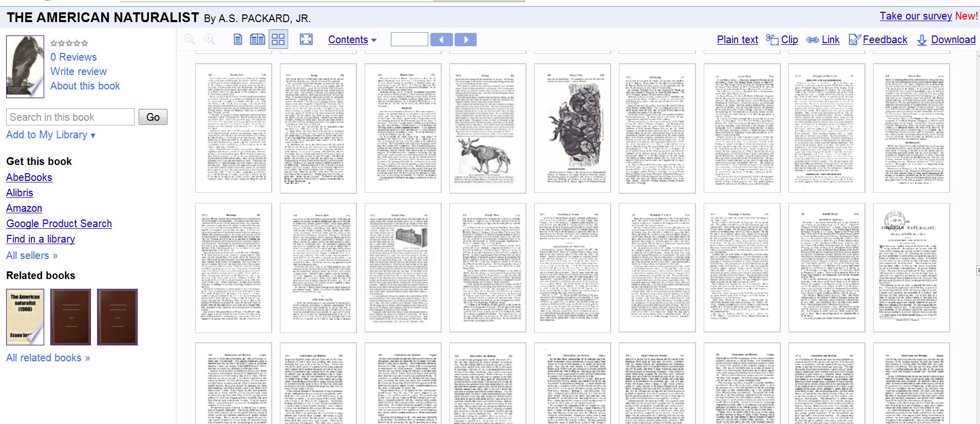Click Find in a library

pos(41,239)
